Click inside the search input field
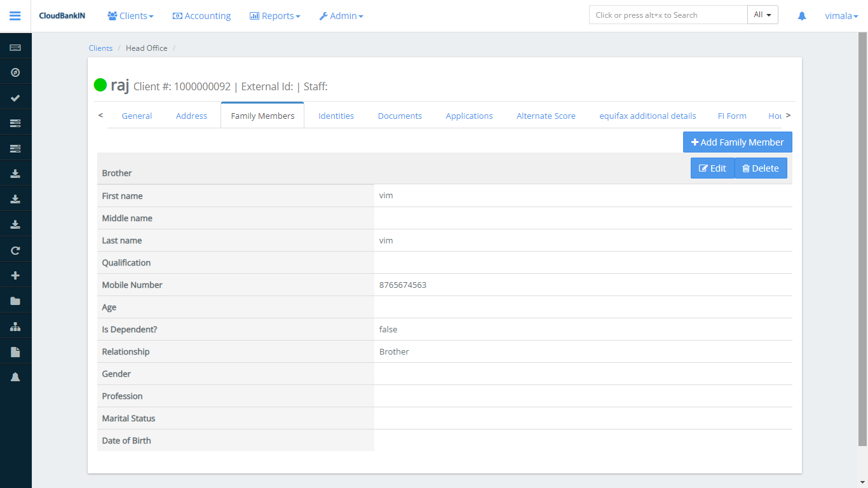Screen dimensions: 868x488 pos(667,14)
